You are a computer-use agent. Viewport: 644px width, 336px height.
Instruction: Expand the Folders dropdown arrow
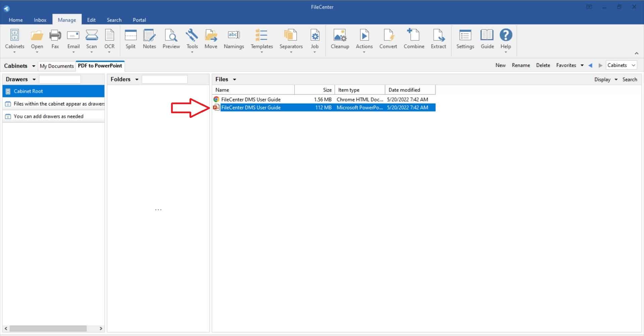pos(137,79)
